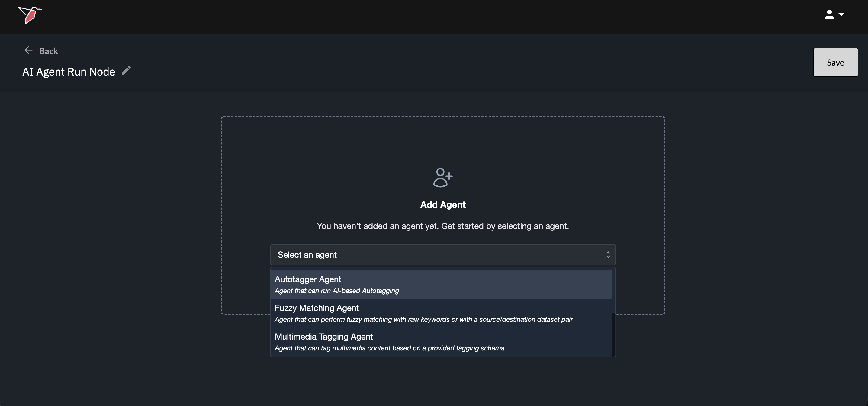The width and height of the screenshot is (868, 406).
Task: Click the up-down chevron on agent selector
Action: click(608, 255)
